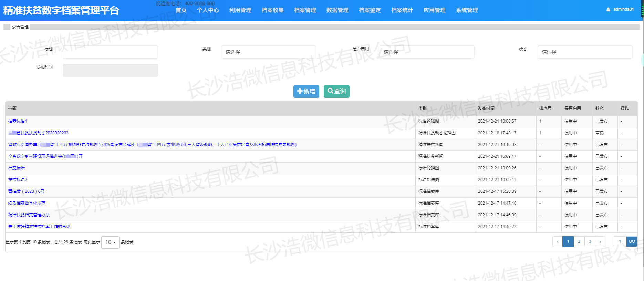Open 关于做好精准扶贫档案工作的意见 link
Screen dimensions: 644x281
[39, 227]
